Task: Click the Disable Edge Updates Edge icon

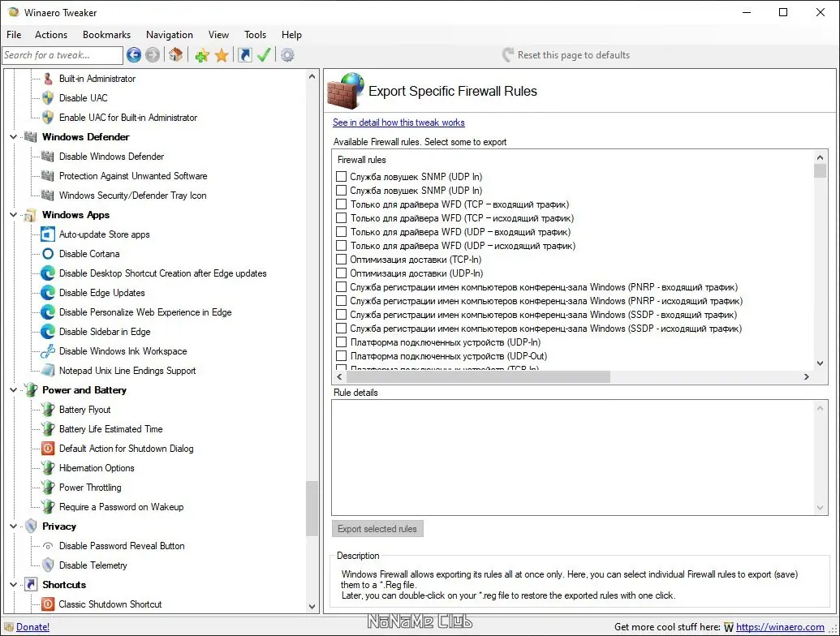Action: pyautogui.click(x=48, y=293)
